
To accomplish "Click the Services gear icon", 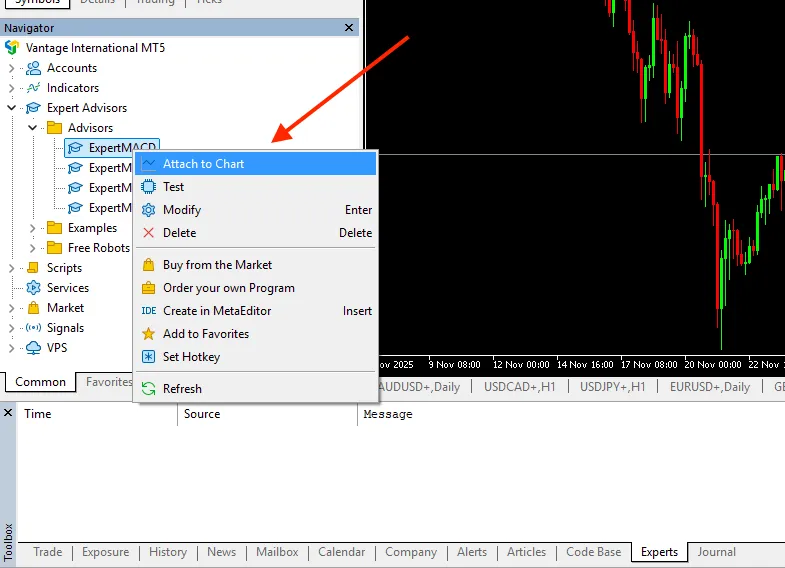I will [x=33, y=288].
